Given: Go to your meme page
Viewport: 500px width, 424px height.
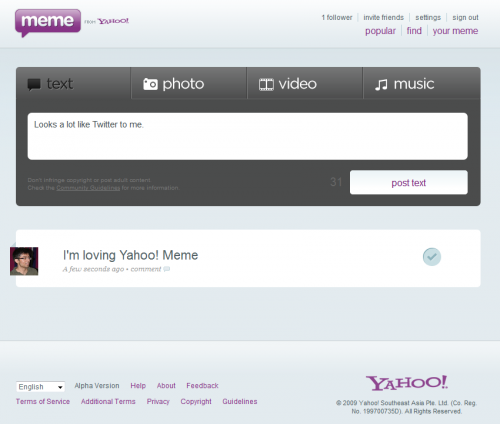Looking at the screenshot, I should pos(455,31).
